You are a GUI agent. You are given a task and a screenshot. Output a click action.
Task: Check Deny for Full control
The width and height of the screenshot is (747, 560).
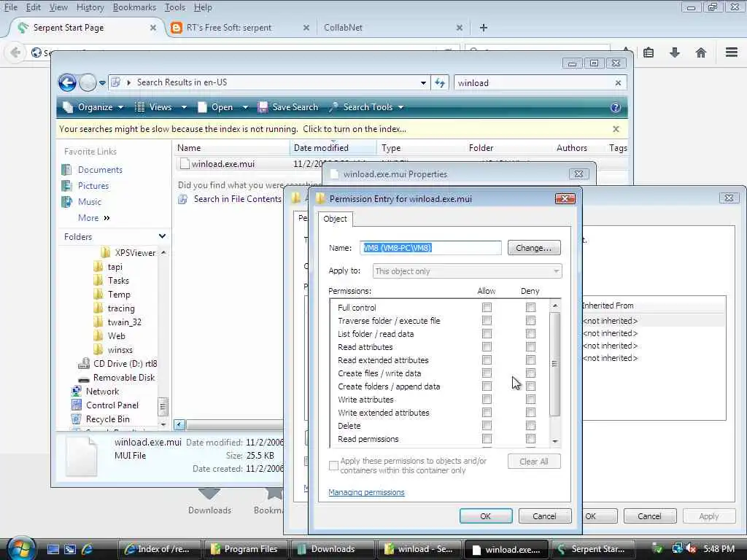pyautogui.click(x=530, y=308)
